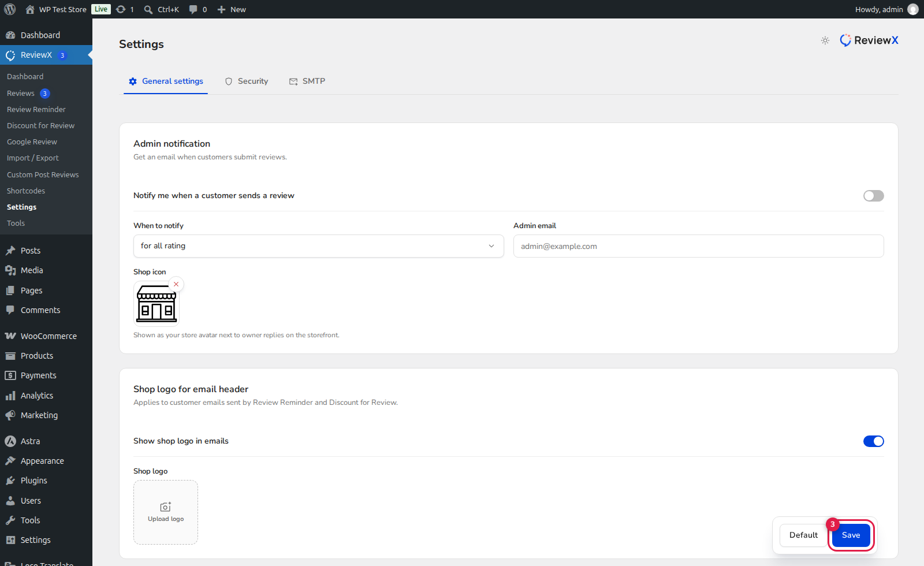Viewport: 924px width, 566px height.
Task: Open Discount for Review submenu item
Action: [40, 126]
